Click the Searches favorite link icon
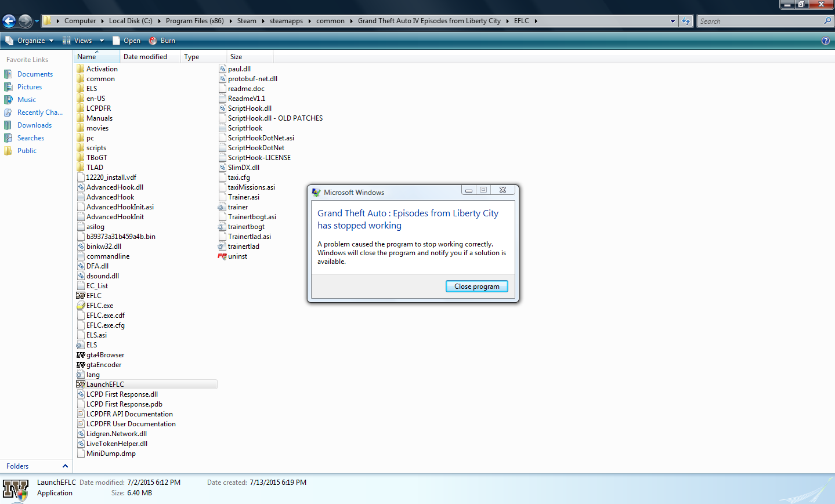Image resolution: width=835 pixels, height=504 pixels. point(8,138)
